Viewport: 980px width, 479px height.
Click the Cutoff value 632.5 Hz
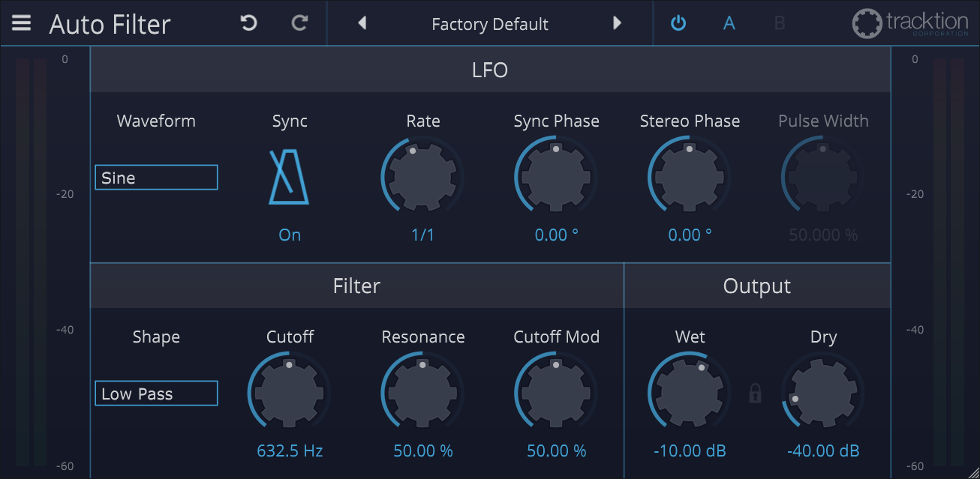[x=290, y=451]
